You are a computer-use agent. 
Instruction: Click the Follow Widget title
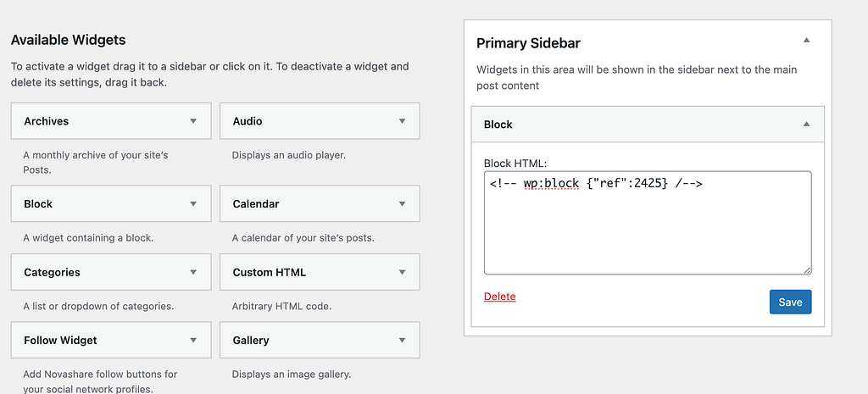point(61,341)
